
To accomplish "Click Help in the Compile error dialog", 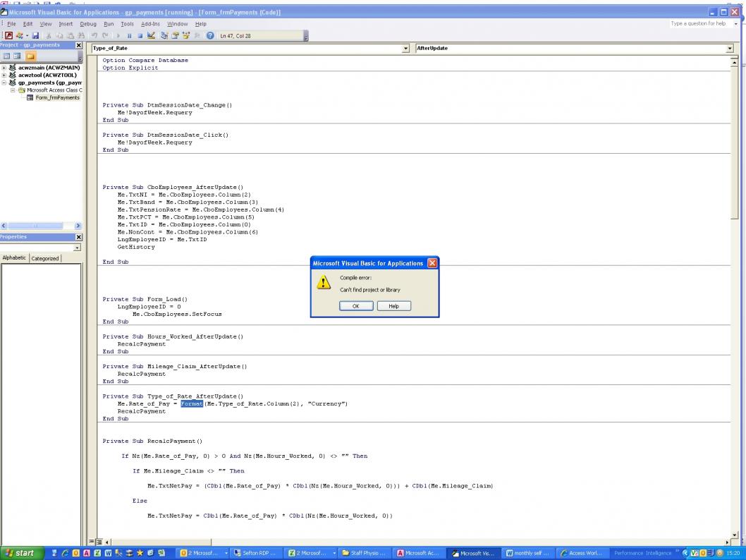I will click(394, 306).
